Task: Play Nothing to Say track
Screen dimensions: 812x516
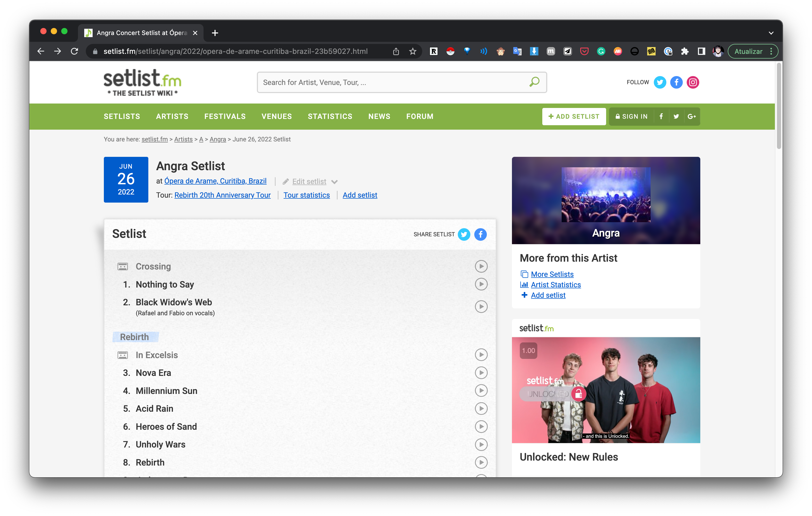Action: click(x=481, y=284)
